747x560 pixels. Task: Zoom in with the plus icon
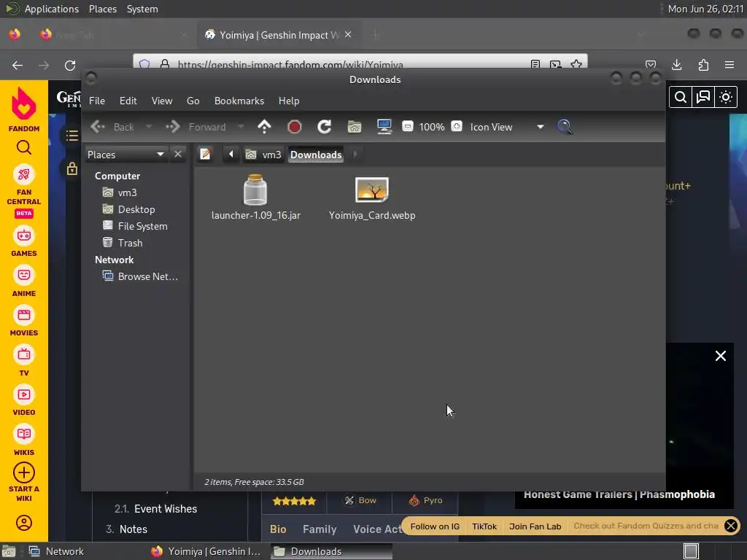pos(457,126)
